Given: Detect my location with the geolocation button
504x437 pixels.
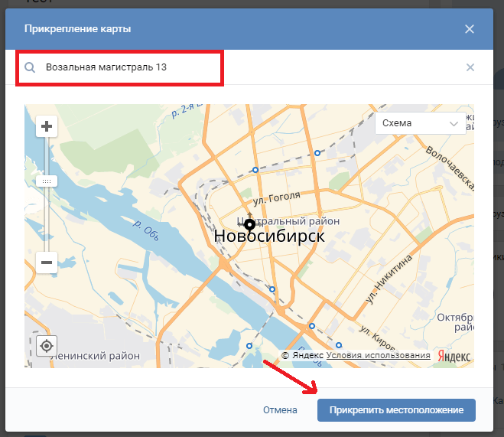Looking at the screenshot, I should (x=47, y=346).
